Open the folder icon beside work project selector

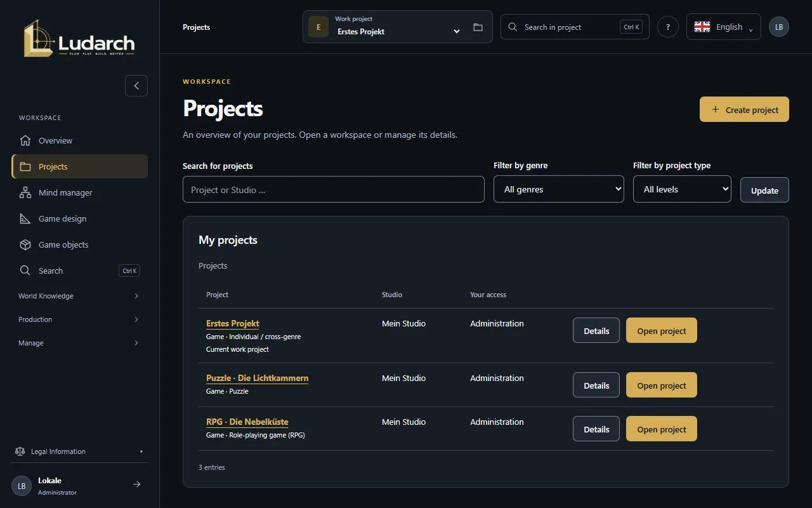coord(478,27)
